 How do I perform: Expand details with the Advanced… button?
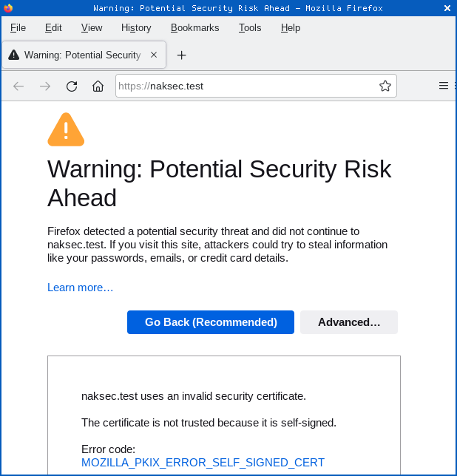click(349, 322)
